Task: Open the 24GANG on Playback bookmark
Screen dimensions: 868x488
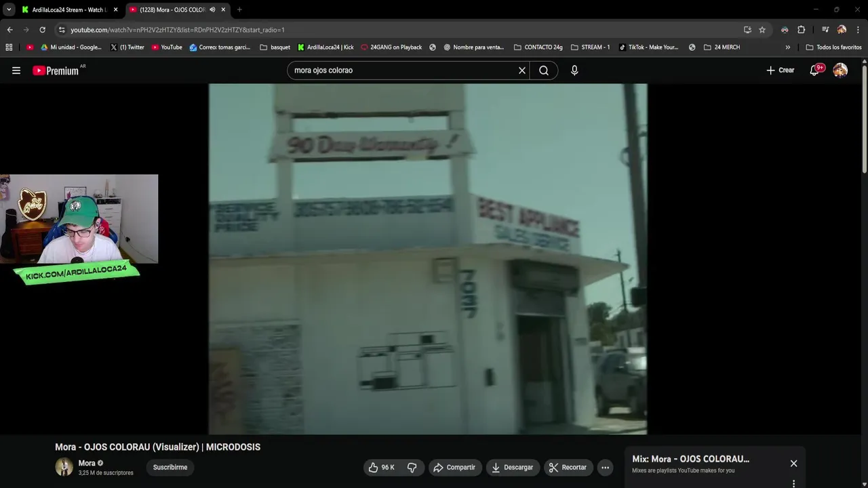Action: point(391,47)
